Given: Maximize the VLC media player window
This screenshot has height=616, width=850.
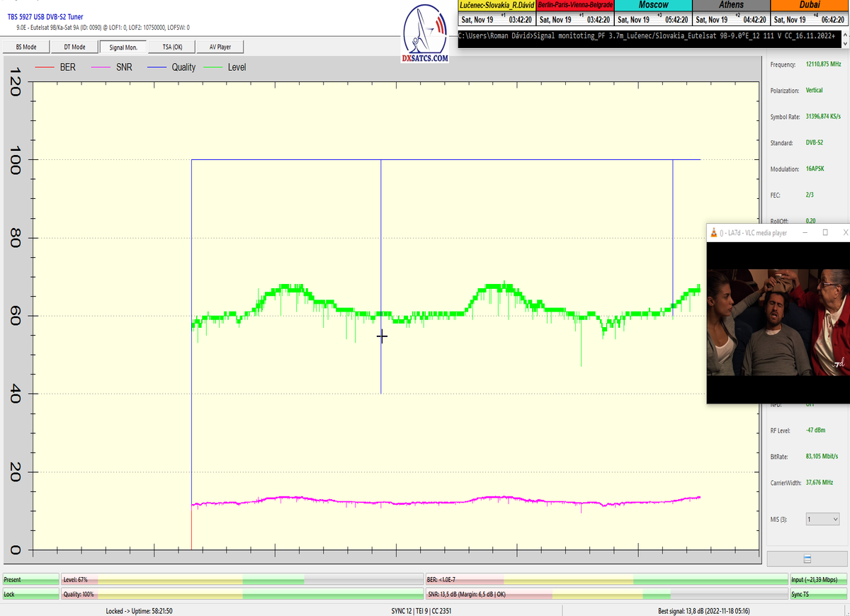Looking at the screenshot, I should (825, 232).
